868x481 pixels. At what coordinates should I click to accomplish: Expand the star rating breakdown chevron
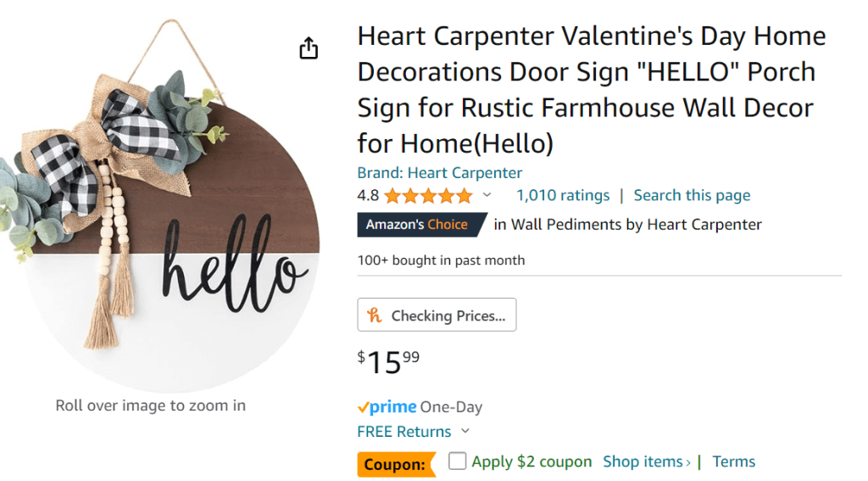coord(487,196)
